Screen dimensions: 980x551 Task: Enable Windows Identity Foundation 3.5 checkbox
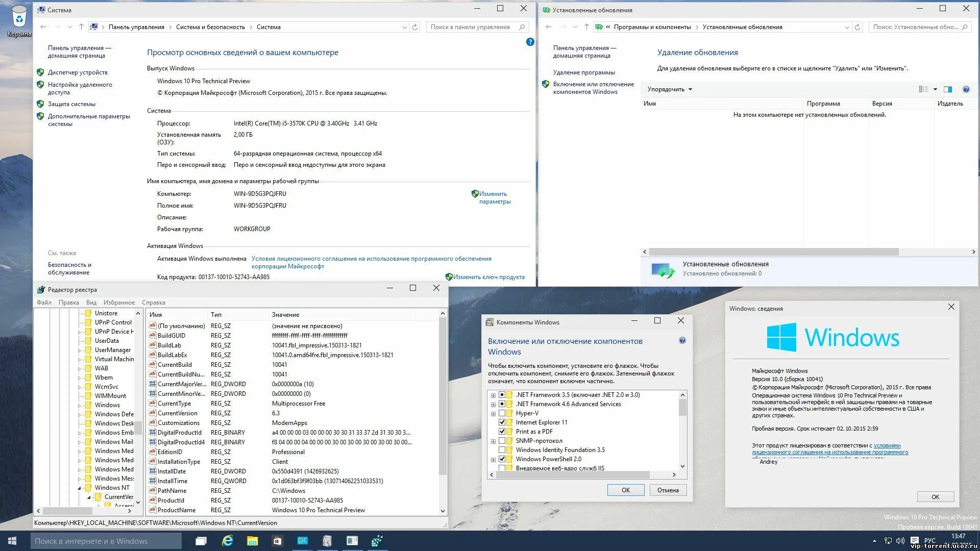[502, 450]
